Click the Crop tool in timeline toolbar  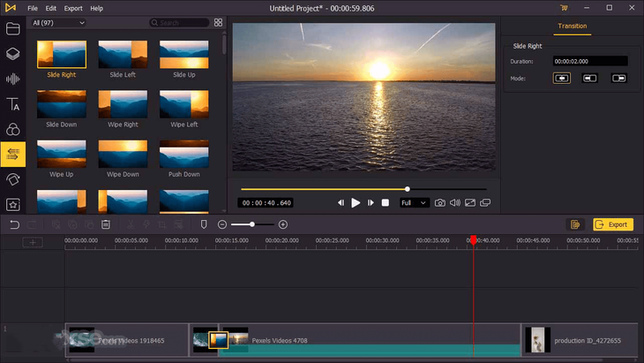coord(161,224)
